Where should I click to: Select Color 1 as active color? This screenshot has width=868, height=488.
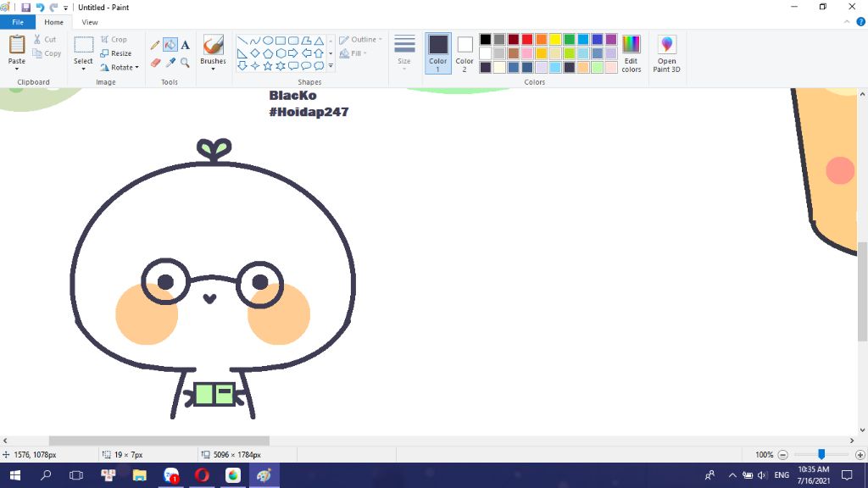point(438,53)
